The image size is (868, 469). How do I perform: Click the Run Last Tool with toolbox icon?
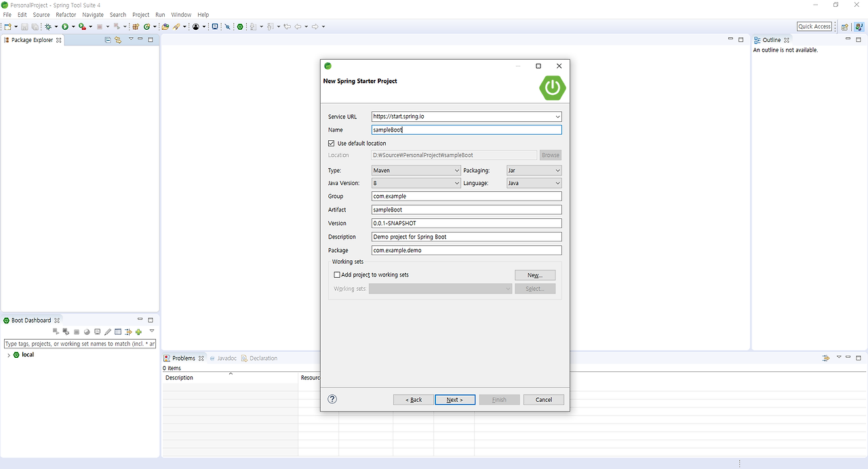(x=82, y=26)
